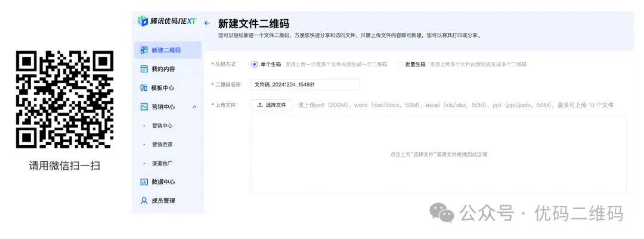
Task: Click the 支持上传一个或多个文件内容生成一个二维码 hint
Action: click(x=336, y=65)
